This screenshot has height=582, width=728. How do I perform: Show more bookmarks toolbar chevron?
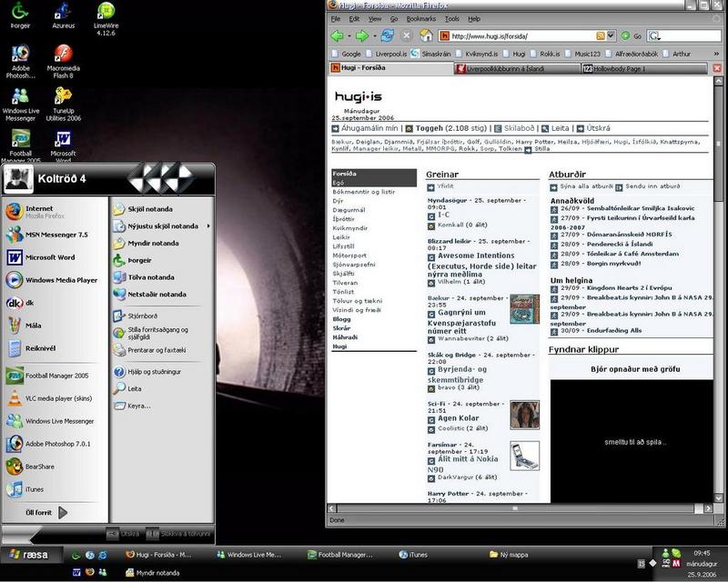click(x=715, y=54)
